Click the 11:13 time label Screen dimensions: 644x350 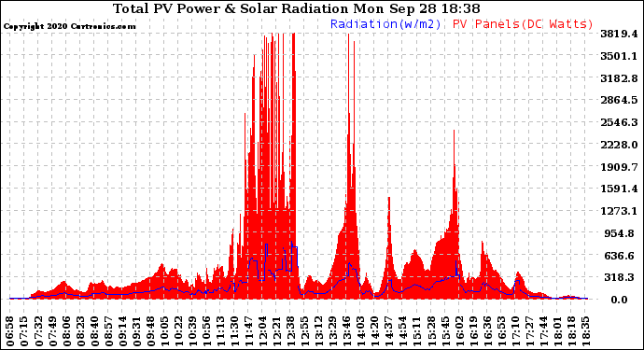[220, 331]
